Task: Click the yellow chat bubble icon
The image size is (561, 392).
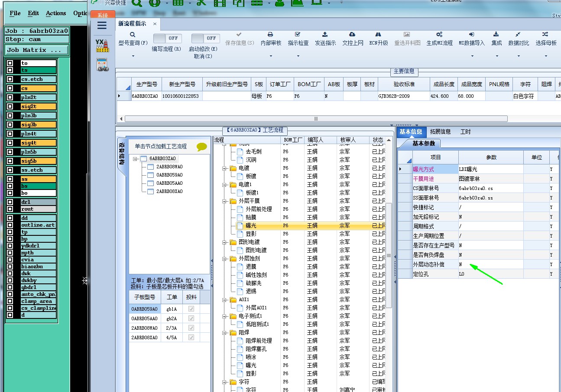Action: coord(202,147)
